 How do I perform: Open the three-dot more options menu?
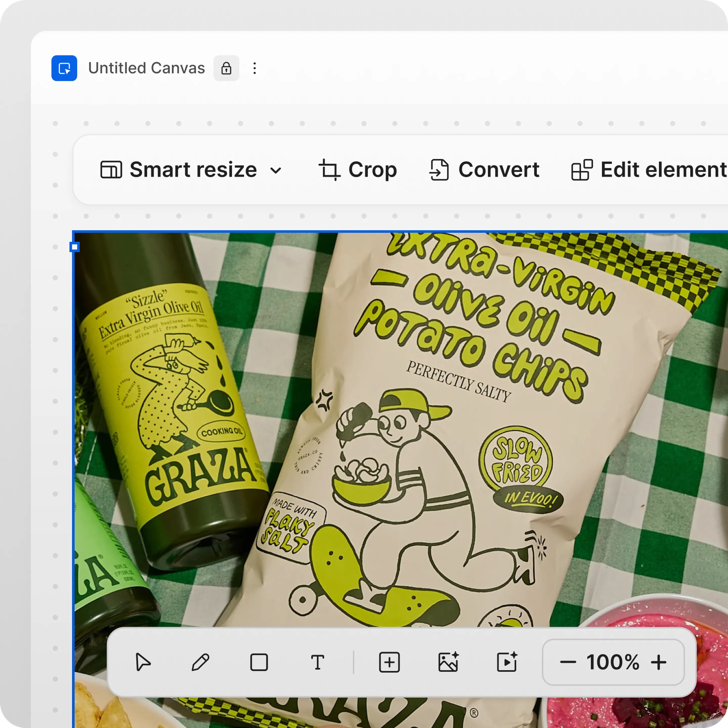pos(255,68)
